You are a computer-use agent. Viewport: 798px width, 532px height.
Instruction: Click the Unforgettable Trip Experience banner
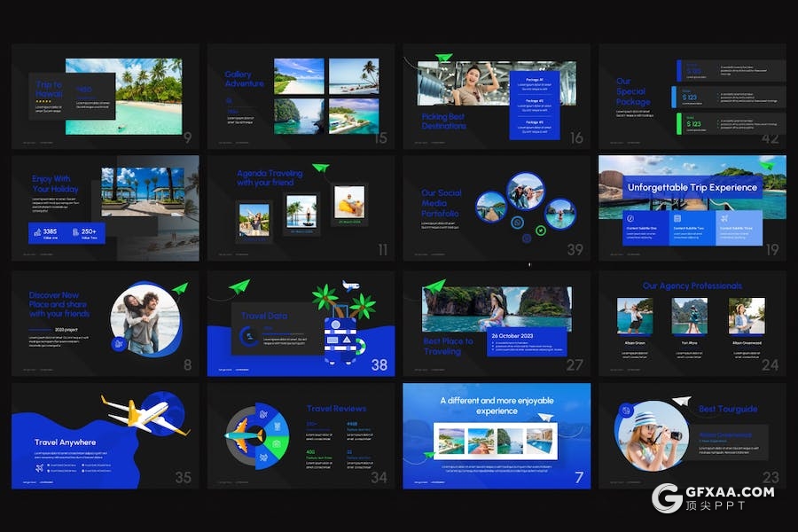[692, 187]
